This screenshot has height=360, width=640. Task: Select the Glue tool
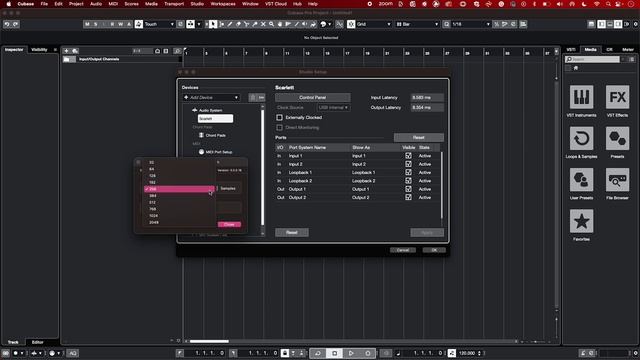(255, 24)
